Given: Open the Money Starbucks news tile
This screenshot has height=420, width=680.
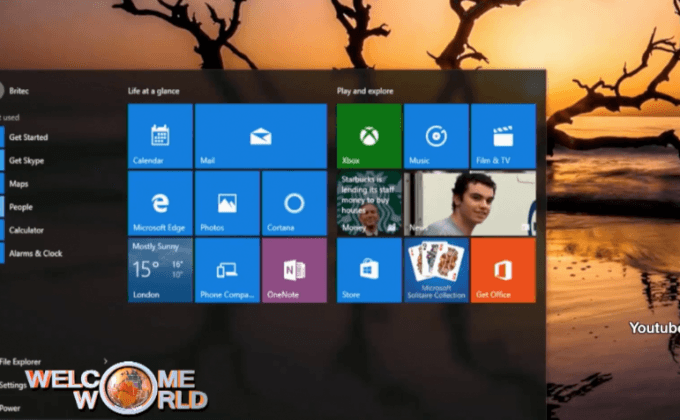Looking at the screenshot, I should [369, 203].
